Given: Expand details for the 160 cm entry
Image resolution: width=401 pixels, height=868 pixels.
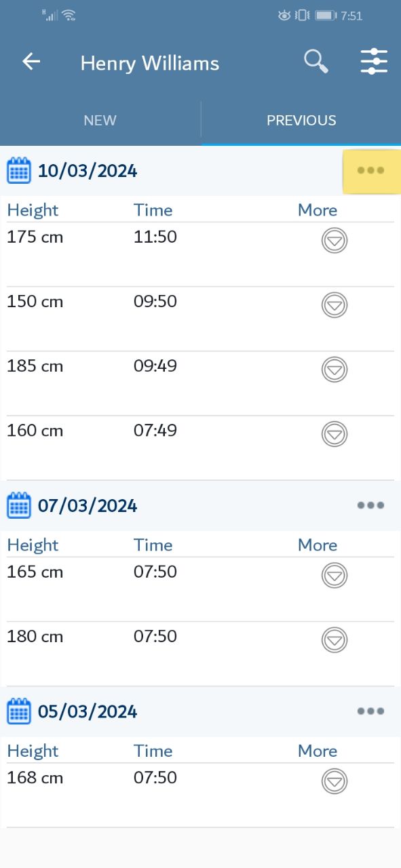Looking at the screenshot, I should 334,433.
